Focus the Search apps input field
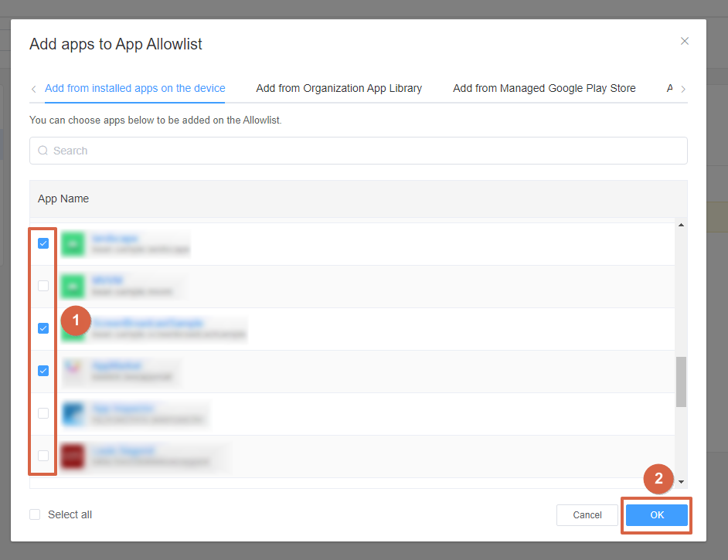Screen dimensions: 728x560 pyautogui.click(x=359, y=151)
